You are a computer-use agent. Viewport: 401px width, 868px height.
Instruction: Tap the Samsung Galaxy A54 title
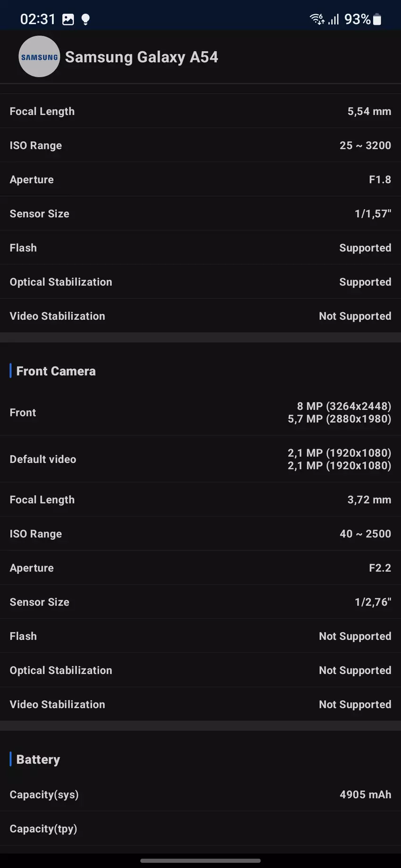point(142,57)
